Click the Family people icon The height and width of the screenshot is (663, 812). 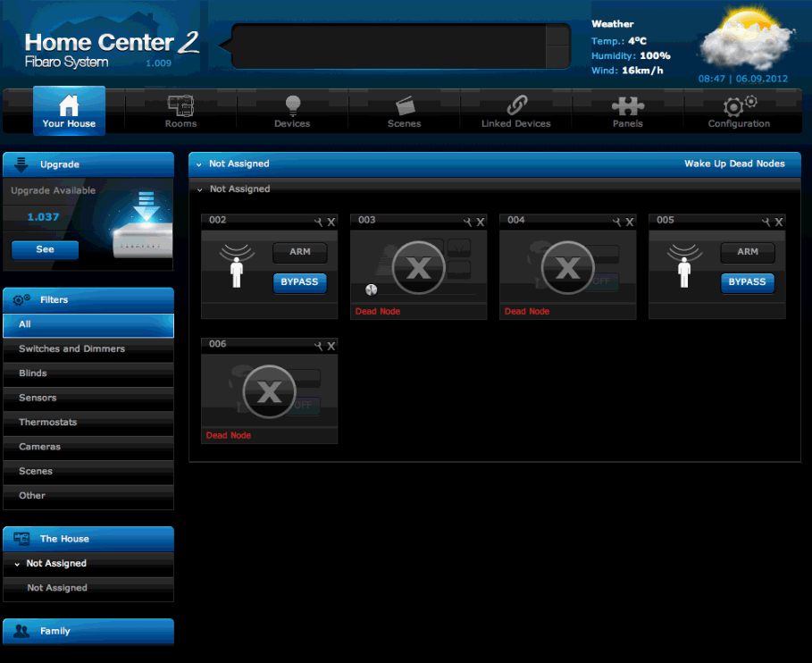point(21,631)
